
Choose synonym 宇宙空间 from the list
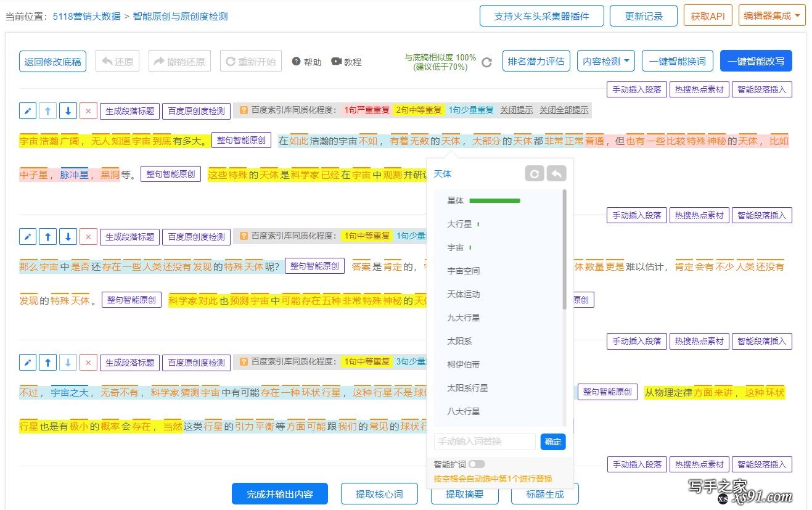coord(463,271)
